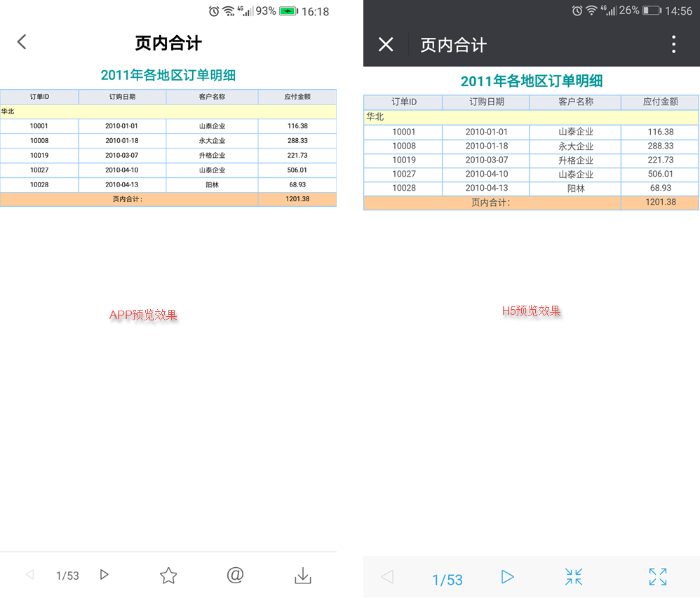Tap order 10019 cell in H5 table
The image size is (700, 598).
tap(403, 161)
